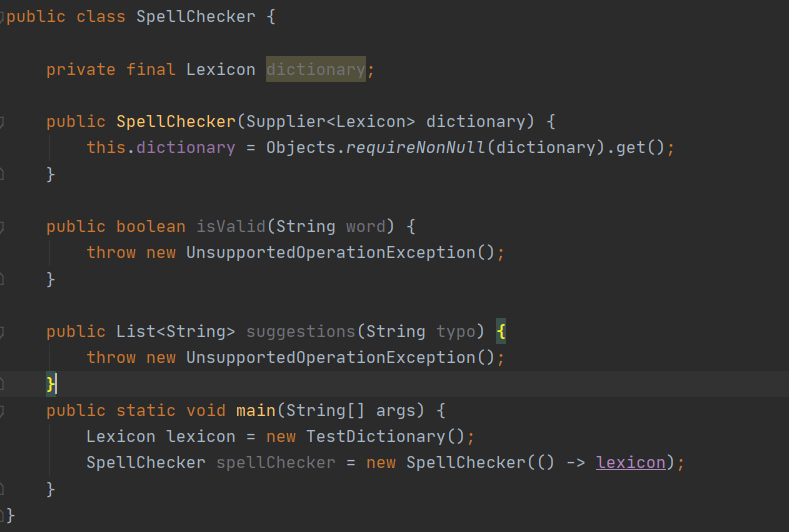
Task: Click SpellChecker constructor call after 'new' in main
Action: tap(466, 463)
